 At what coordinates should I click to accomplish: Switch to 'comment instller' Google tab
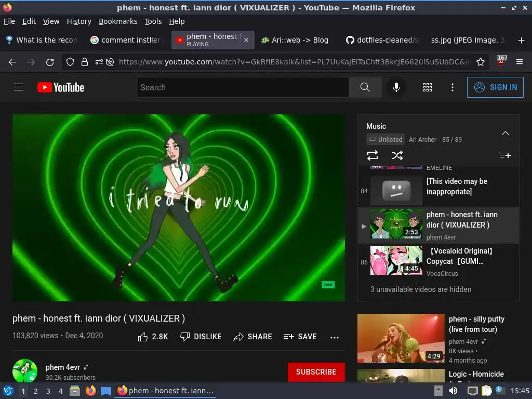click(x=127, y=40)
